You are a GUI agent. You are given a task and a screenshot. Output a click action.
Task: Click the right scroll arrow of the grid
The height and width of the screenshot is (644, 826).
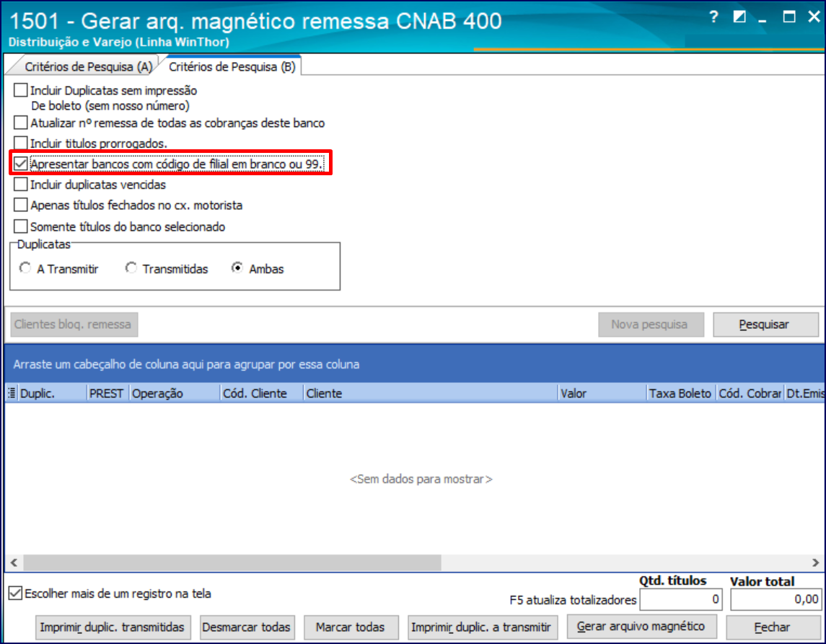coord(815,563)
